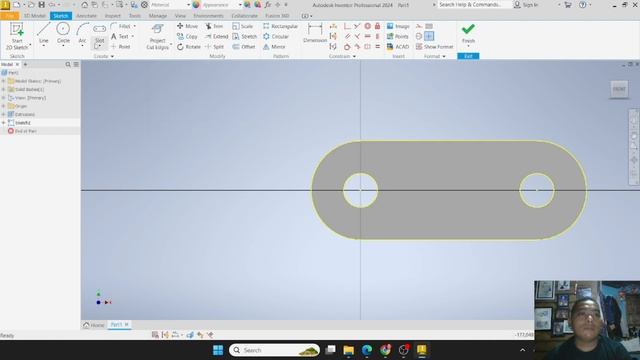Apply the Fix lock constraint
Image resolution: width=640 pixels, height=360 pixels.
click(378, 26)
